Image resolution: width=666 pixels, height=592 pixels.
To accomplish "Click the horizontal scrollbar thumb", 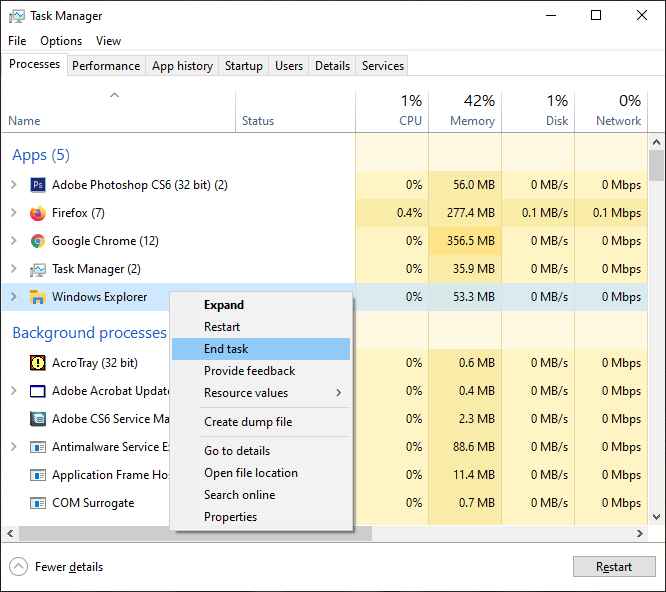I will (x=195, y=533).
